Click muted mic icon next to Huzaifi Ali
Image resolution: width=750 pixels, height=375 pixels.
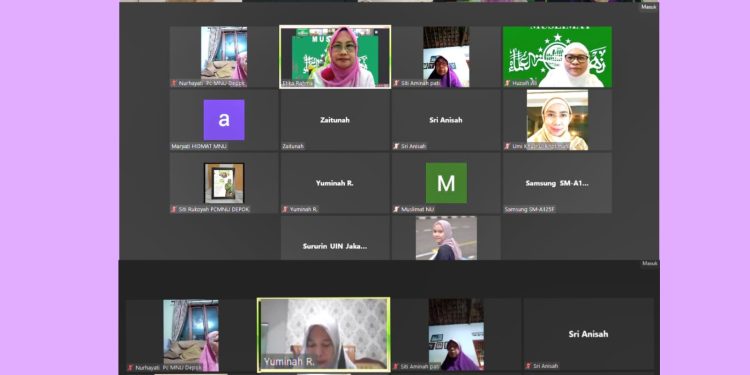(x=507, y=83)
